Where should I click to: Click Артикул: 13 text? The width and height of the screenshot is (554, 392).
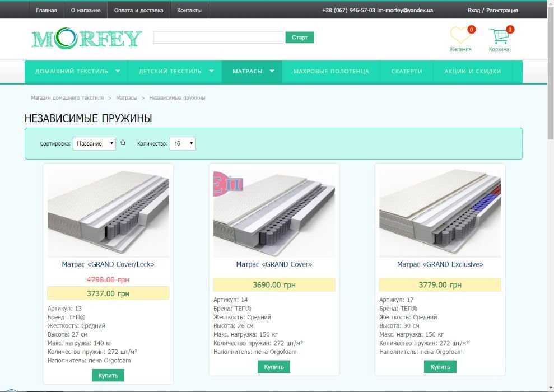tap(64, 309)
